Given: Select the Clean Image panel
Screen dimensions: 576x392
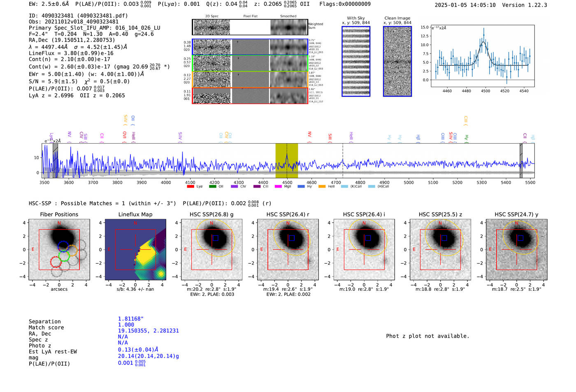Looking at the screenshot, I should click(397, 61).
